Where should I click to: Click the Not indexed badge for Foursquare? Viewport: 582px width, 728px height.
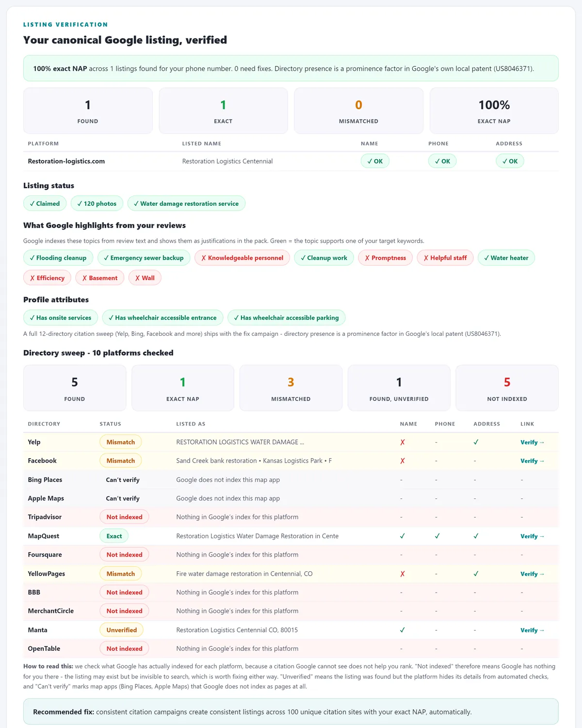[x=124, y=555]
